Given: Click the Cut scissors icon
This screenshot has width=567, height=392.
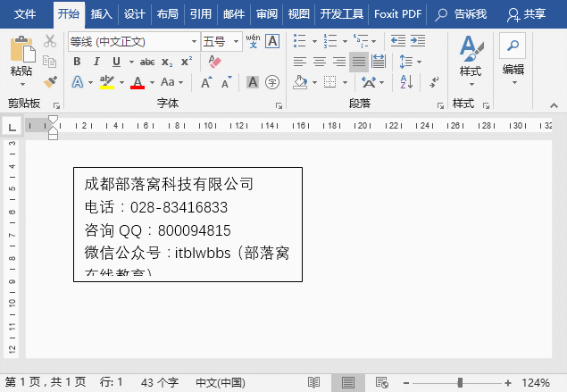Looking at the screenshot, I should tap(50, 41).
